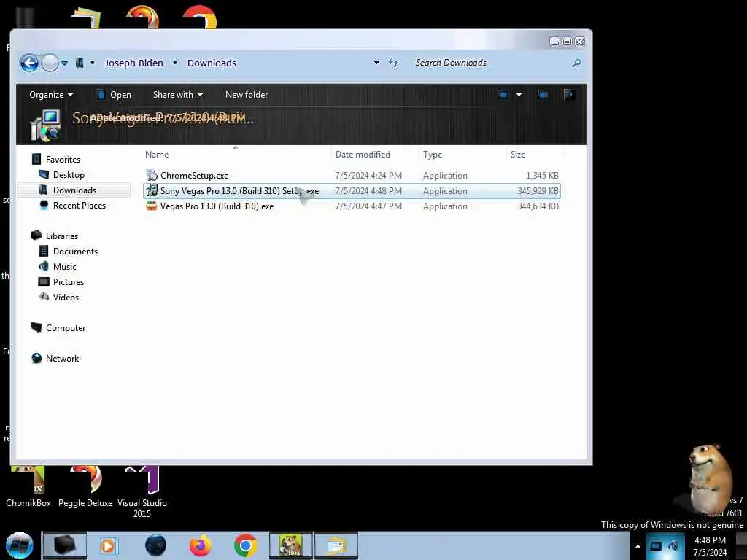Refresh the Downloads folder view
The height and width of the screenshot is (560, 747).
click(393, 63)
